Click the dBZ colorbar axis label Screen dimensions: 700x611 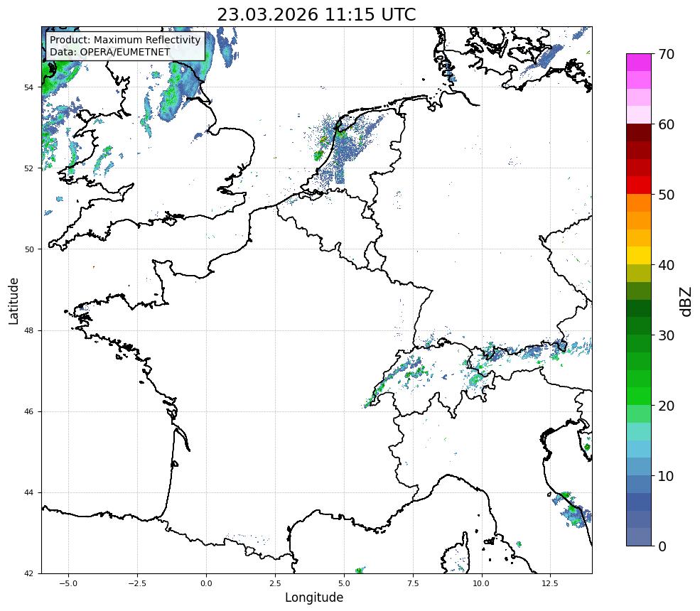coord(686,302)
